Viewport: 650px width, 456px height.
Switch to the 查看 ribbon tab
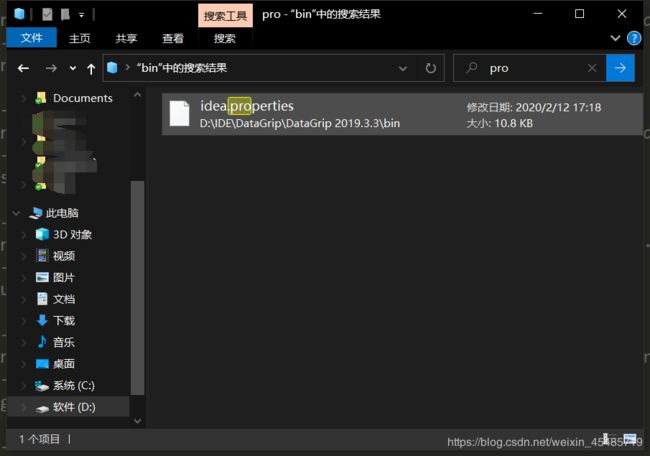[x=173, y=38]
